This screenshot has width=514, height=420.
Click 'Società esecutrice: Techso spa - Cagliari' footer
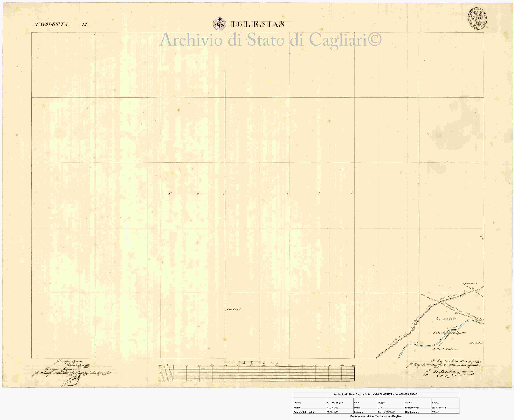click(x=376, y=416)
